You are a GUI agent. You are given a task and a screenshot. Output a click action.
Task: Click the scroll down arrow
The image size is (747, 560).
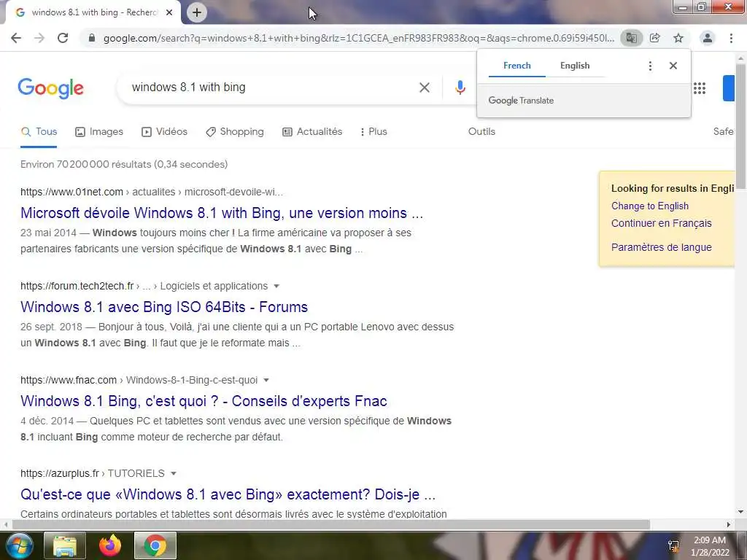click(741, 512)
